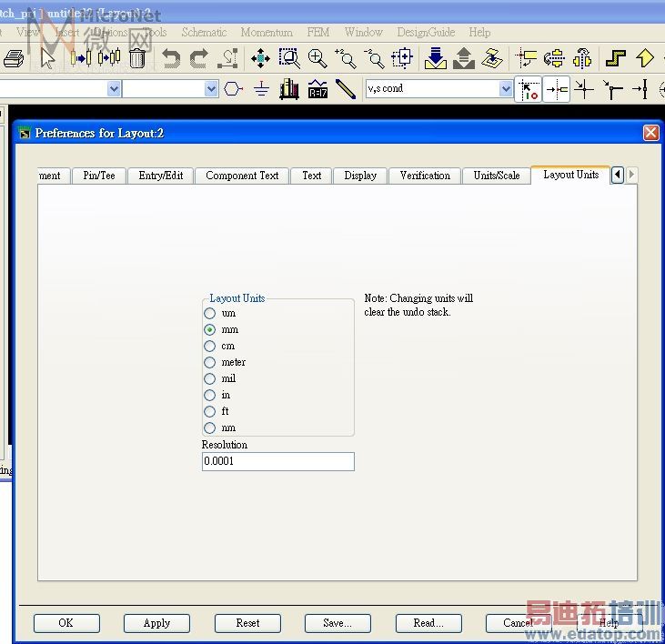Insert ground symbol from toolbar
Viewport: 665px width, 644px height.
pos(261,89)
